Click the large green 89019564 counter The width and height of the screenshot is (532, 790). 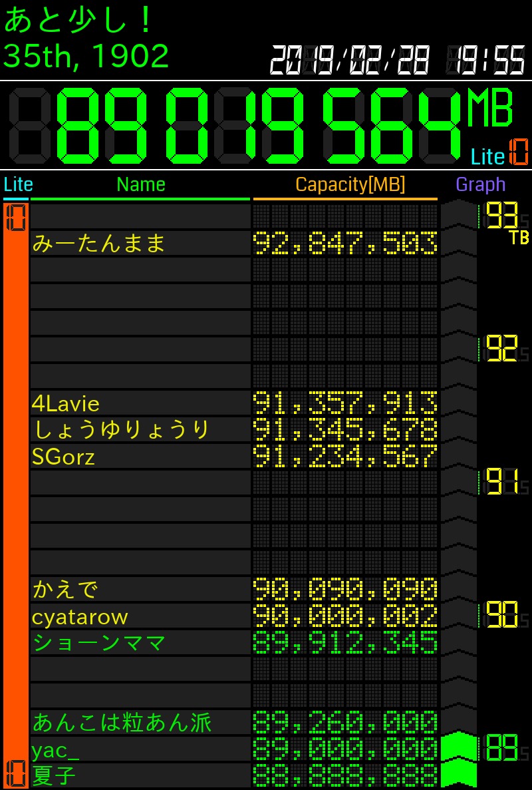pyautogui.click(x=235, y=125)
